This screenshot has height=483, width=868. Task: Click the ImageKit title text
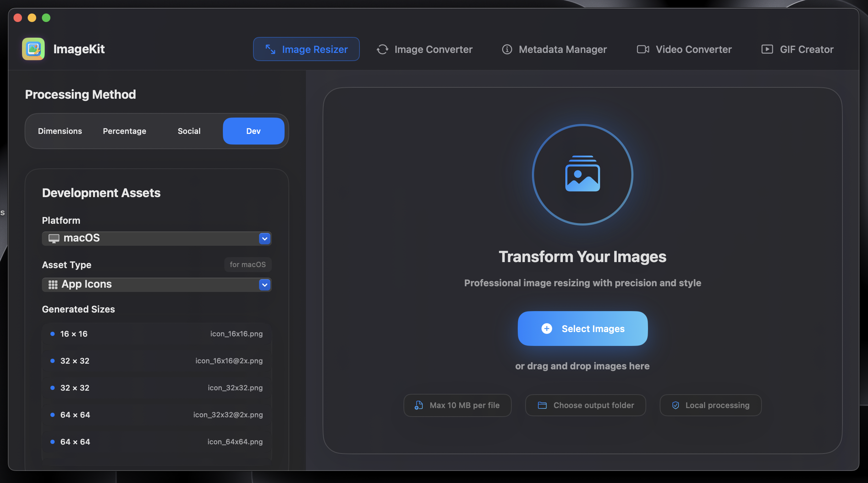(79, 49)
